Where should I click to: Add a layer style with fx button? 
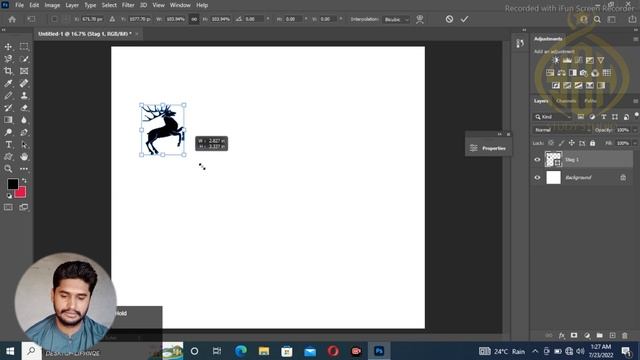point(562,336)
